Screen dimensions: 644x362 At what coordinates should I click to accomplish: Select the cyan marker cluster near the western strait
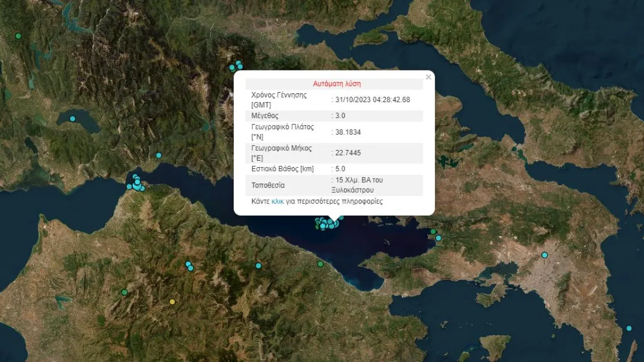pyautogui.click(x=136, y=183)
